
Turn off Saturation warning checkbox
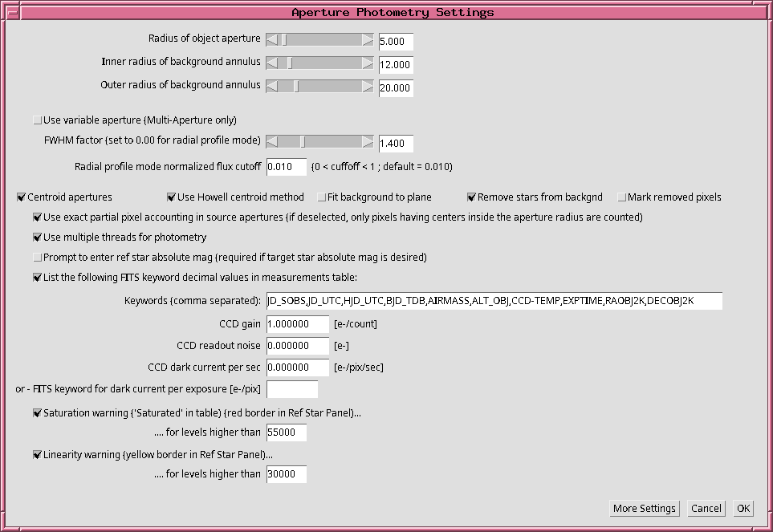pyautogui.click(x=37, y=414)
